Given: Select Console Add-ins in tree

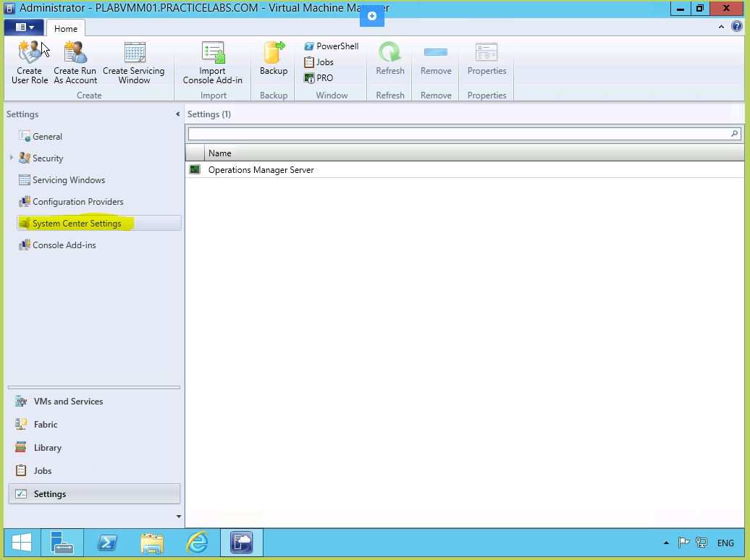Looking at the screenshot, I should [64, 245].
